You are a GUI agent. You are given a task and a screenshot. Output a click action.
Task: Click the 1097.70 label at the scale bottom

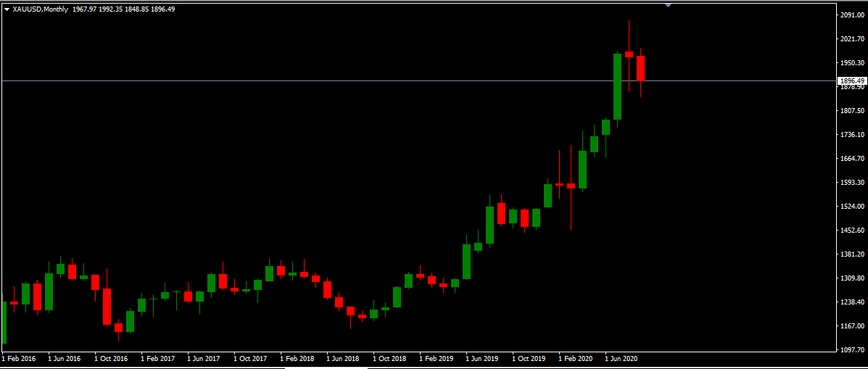point(851,350)
